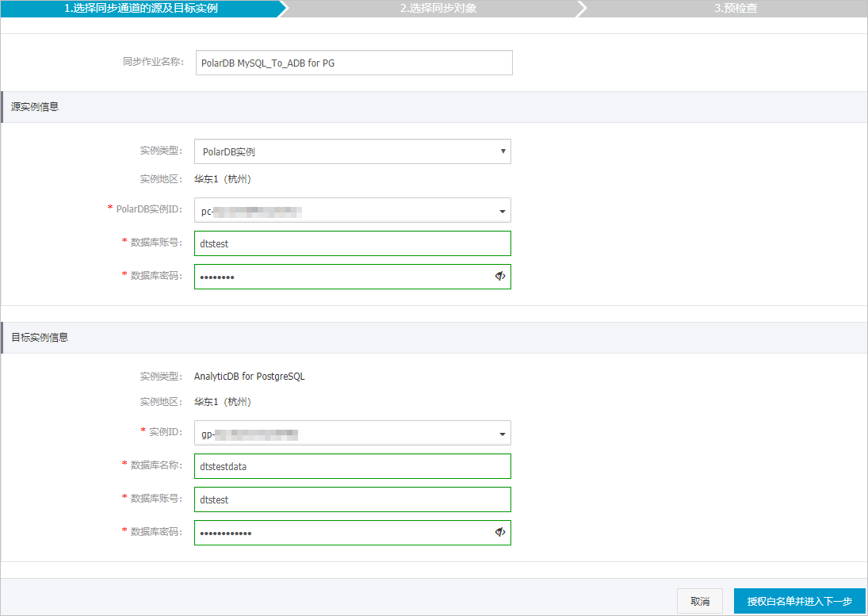Go to step 2.选择同步对象
Screen dimensions: 868x616
pos(438,8)
